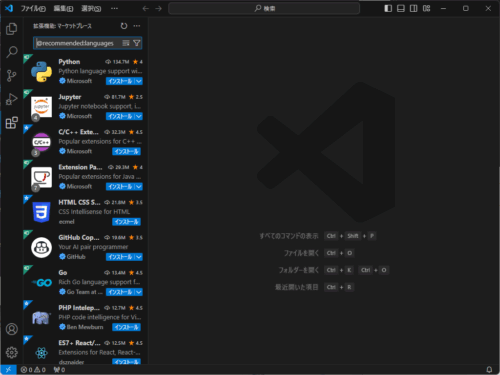500x375 pixels.
Task: Expand GitHub Copilot install dropdown arrow
Action: (x=139, y=257)
